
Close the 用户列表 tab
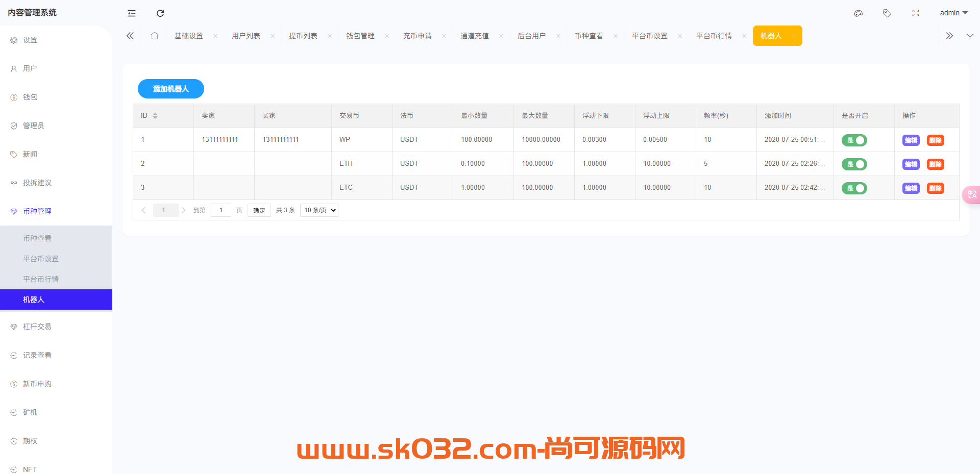point(273,36)
